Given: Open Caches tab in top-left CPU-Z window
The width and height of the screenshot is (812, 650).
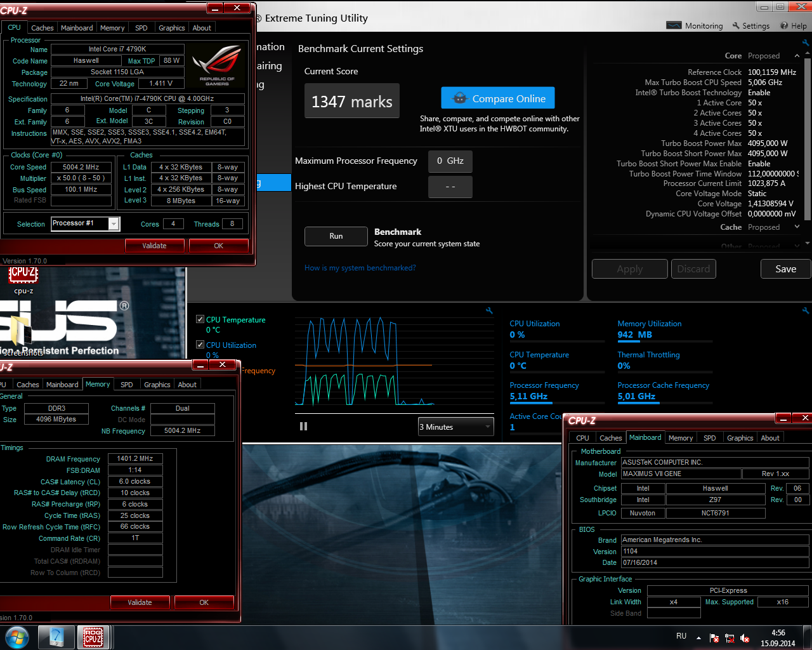Looking at the screenshot, I should pos(42,28).
